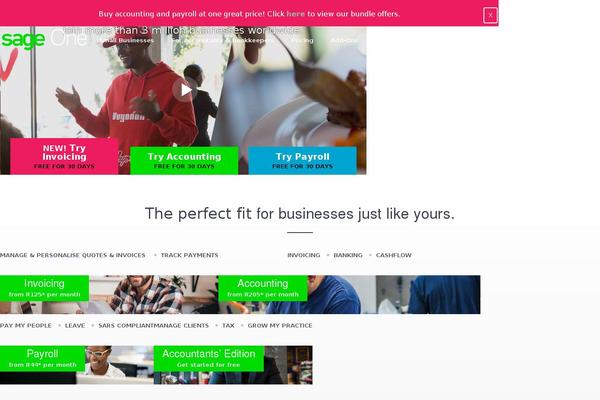Click the Cashflow label
The height and width of the screenshot is (400, 600).
tap(393, 255)
